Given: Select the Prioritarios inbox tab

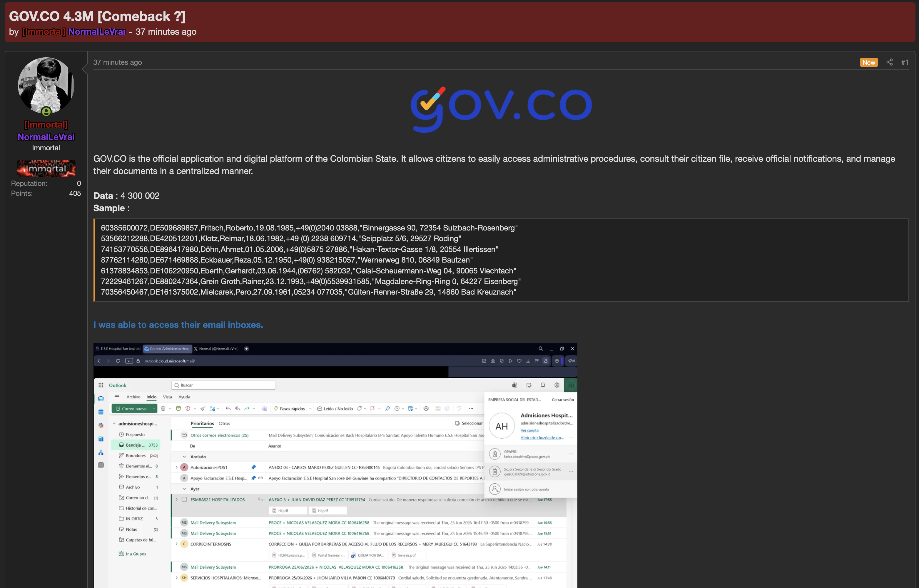Looking at the screenshot, I should [202, 423].
